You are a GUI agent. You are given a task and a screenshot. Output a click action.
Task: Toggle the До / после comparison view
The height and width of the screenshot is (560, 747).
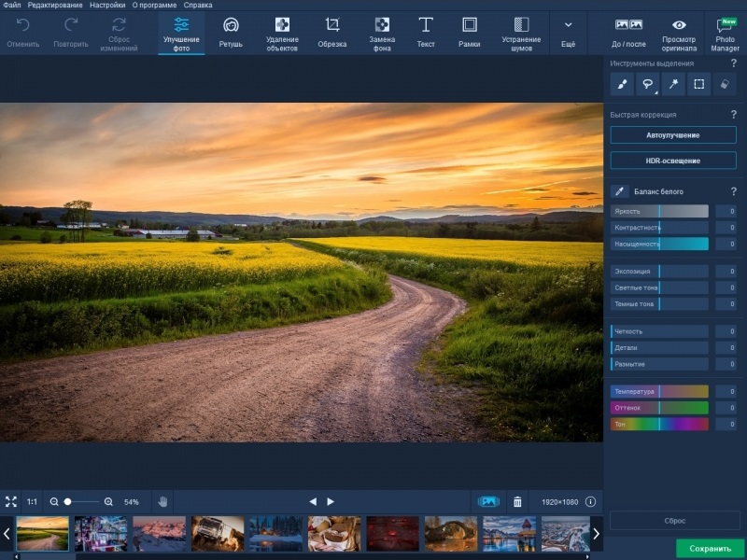(628, 32)
